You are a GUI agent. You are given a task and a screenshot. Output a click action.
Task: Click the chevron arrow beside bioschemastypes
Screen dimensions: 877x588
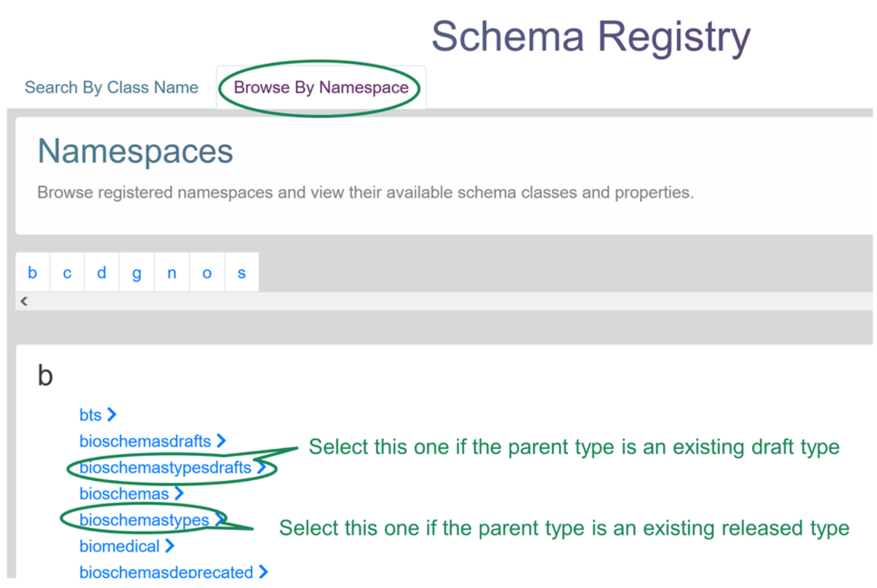coord(220,520)
